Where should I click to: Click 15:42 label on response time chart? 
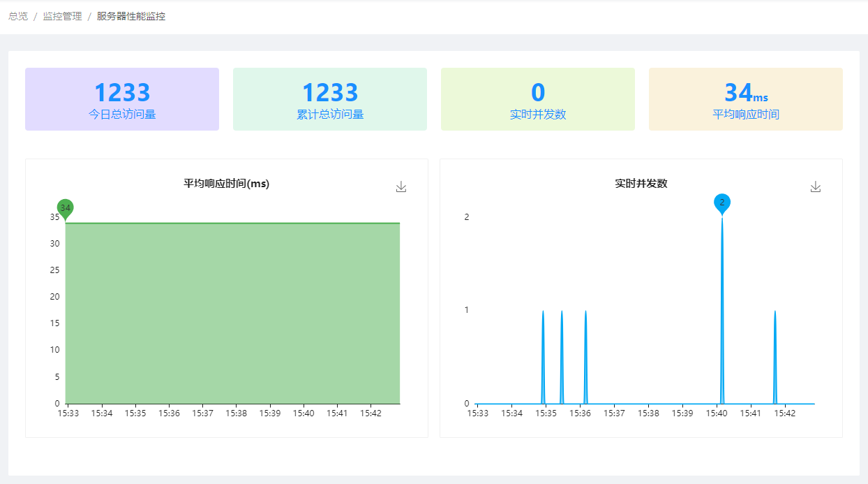point(371,413)
